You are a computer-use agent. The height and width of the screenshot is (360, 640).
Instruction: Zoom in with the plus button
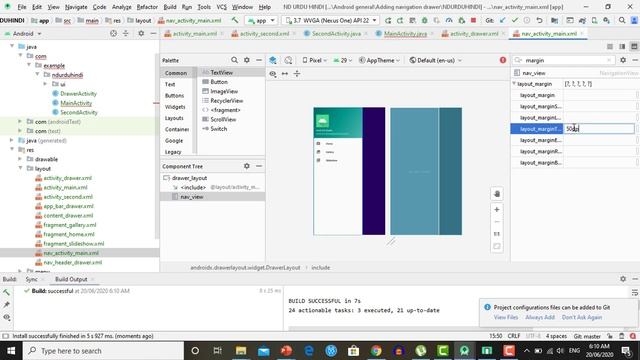[497, 209]
